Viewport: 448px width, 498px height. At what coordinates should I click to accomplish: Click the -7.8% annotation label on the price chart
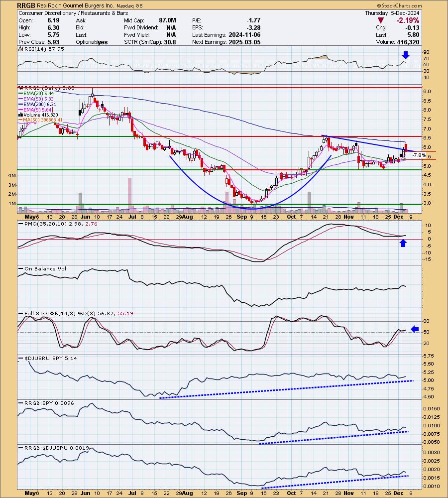tap(419, 155)
